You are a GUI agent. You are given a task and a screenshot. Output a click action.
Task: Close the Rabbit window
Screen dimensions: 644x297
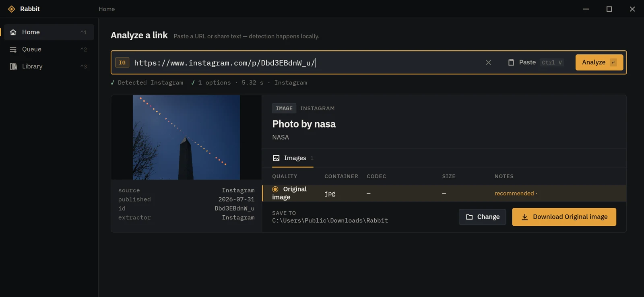(x=632, y=9)
